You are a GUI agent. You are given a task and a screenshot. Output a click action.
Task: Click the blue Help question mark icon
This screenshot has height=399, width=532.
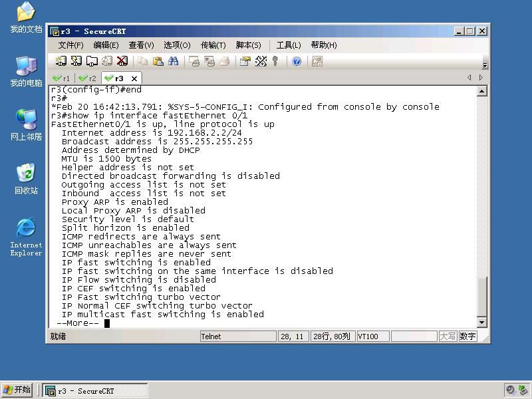(297, 61)
